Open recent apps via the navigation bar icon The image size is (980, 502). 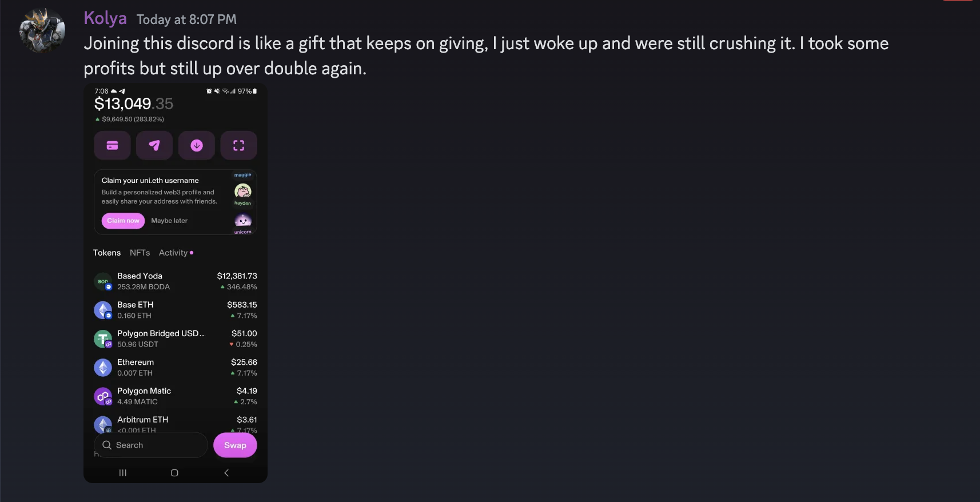123,473
